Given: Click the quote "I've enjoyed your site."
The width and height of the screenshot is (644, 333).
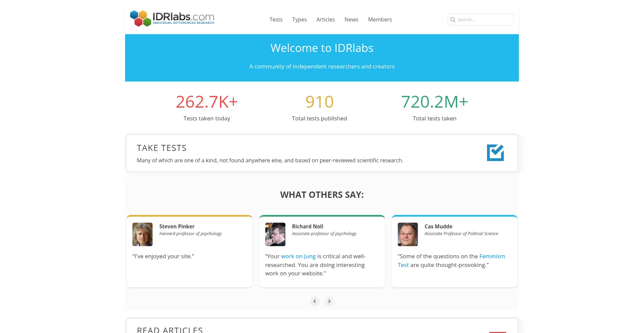Looking at the screenshot, I should click(x=163, y=256).
